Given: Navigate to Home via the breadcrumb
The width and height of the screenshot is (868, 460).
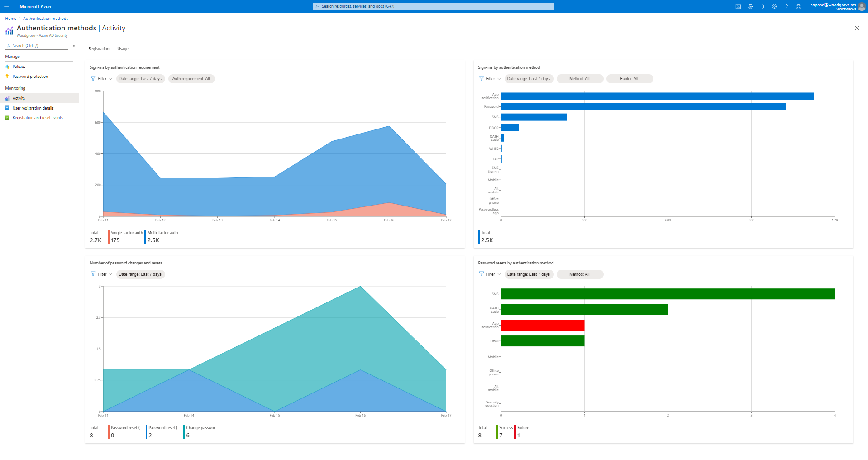Looking at the screenshot, I should 10,18.
